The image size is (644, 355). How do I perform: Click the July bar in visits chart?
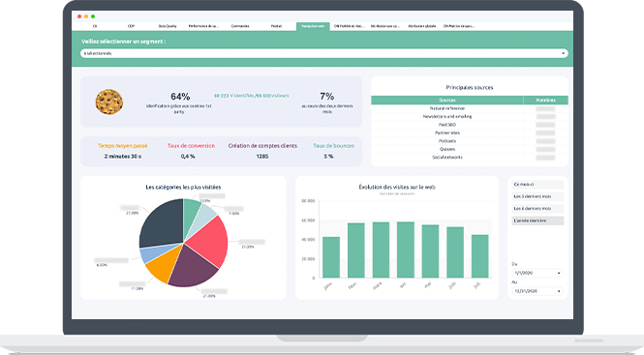[479, 256]
